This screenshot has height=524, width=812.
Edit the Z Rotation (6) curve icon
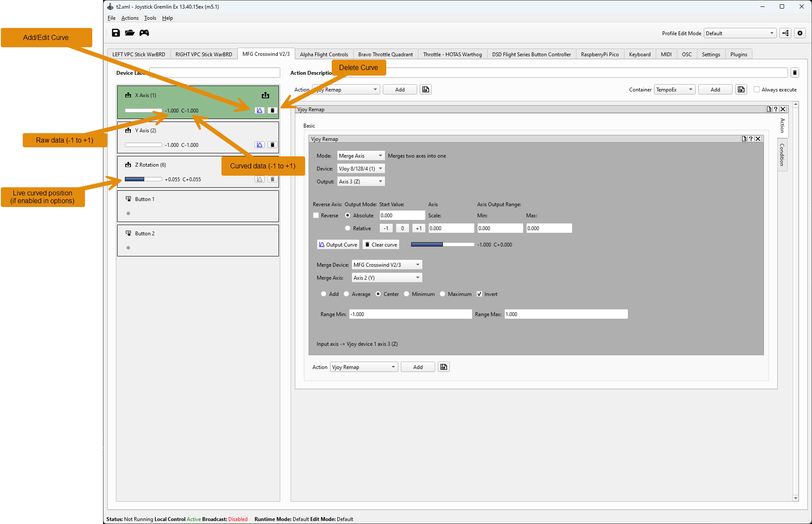260,179
